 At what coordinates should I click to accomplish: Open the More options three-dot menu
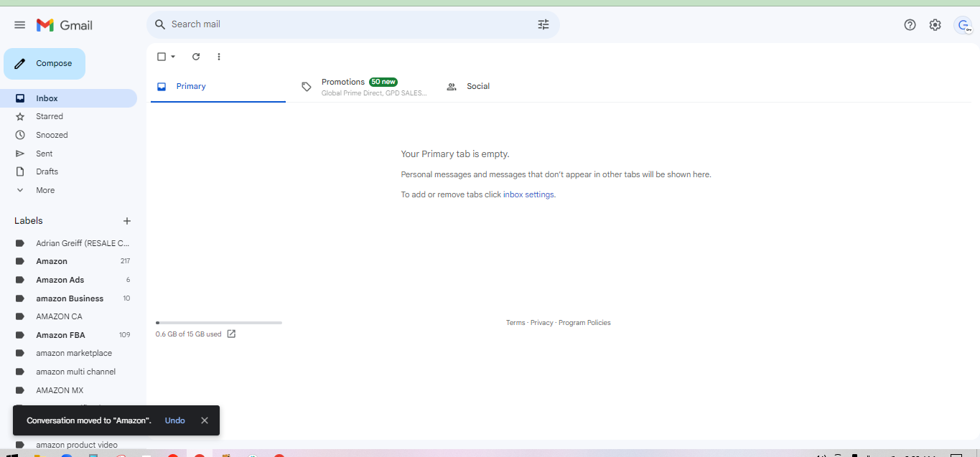pyautogui.click(x=219, y=57)
